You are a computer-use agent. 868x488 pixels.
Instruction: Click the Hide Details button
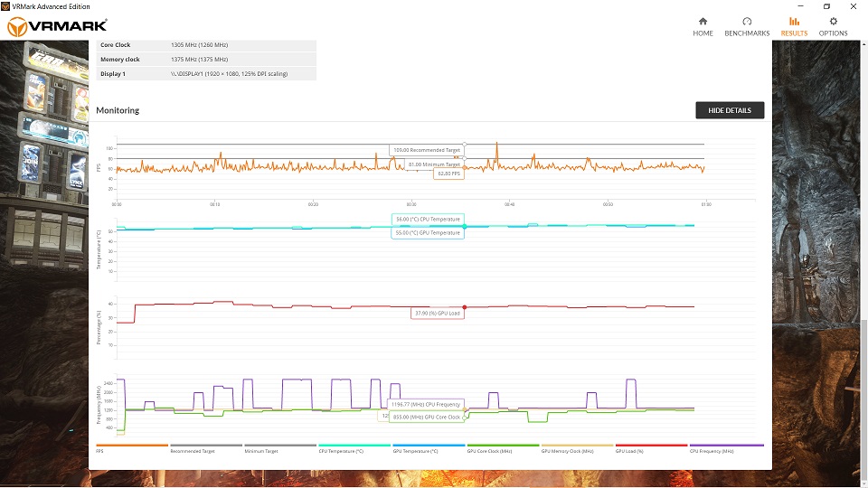point(729,110)
